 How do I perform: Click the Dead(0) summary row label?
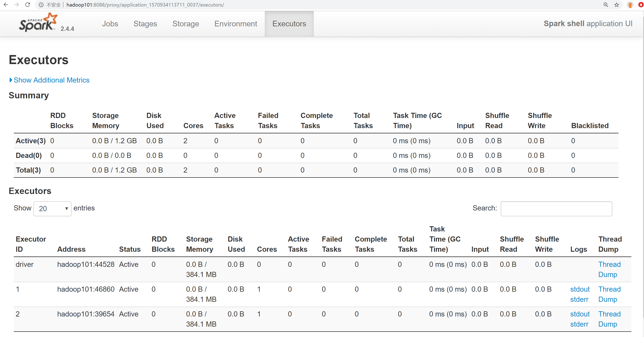(x=29, y=155)
